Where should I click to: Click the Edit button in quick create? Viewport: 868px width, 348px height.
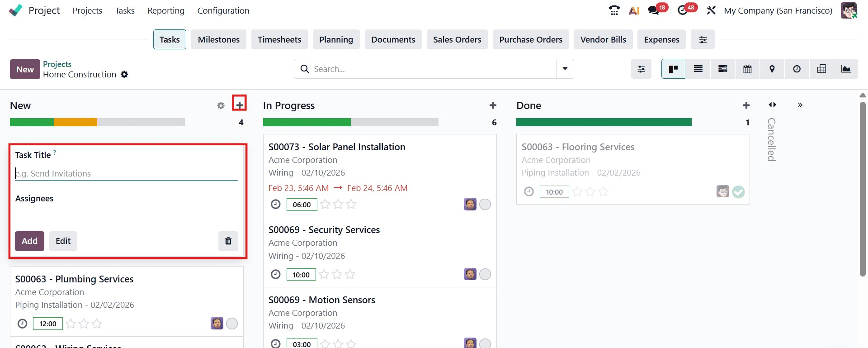tap(63, 241)
